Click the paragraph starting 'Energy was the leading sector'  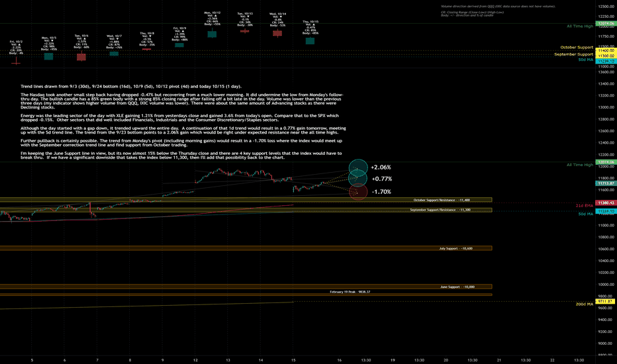click(179, 118)
